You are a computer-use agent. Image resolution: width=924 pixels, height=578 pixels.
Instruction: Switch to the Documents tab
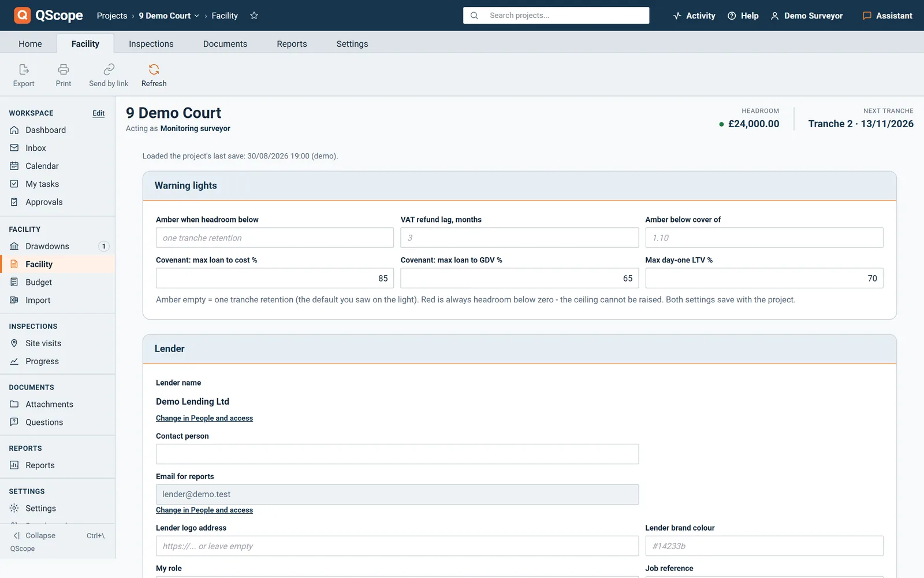tap(225, 44)
